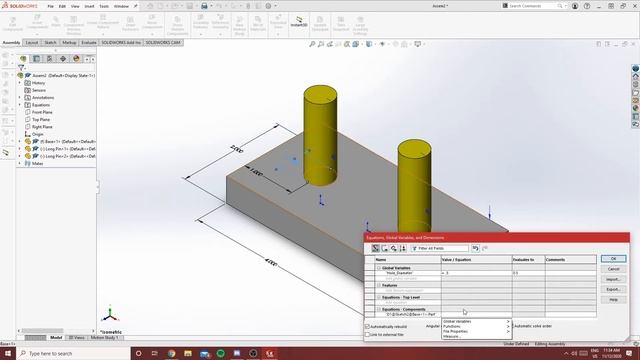Click OK in the Equations dialog
The height and width of the screenshot is (360, 640).
coord(613,259)
